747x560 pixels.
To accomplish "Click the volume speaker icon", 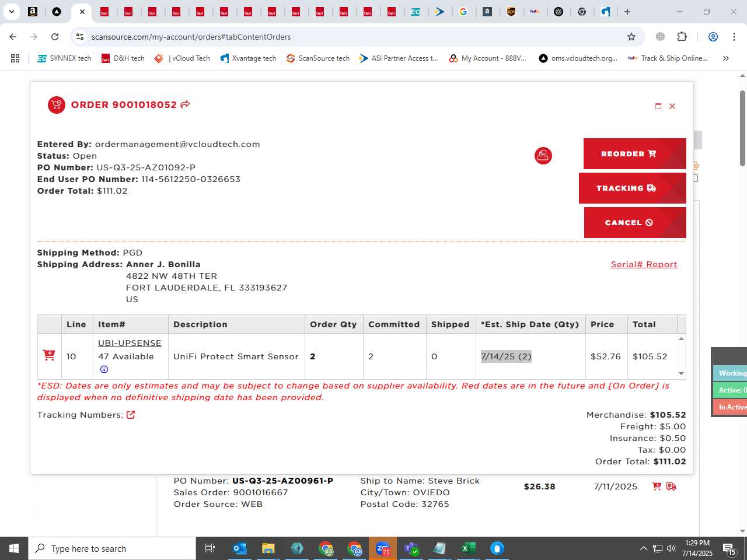I will coord(671,548).
